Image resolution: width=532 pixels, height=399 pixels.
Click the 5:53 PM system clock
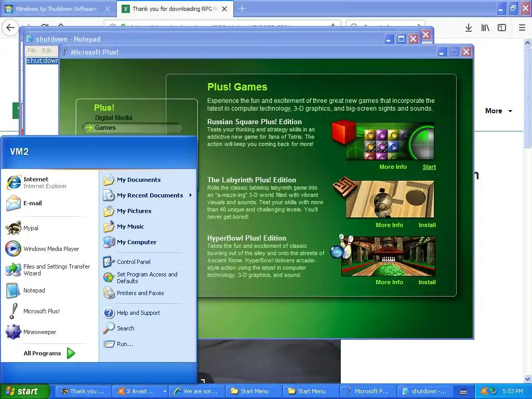point(513,392)
